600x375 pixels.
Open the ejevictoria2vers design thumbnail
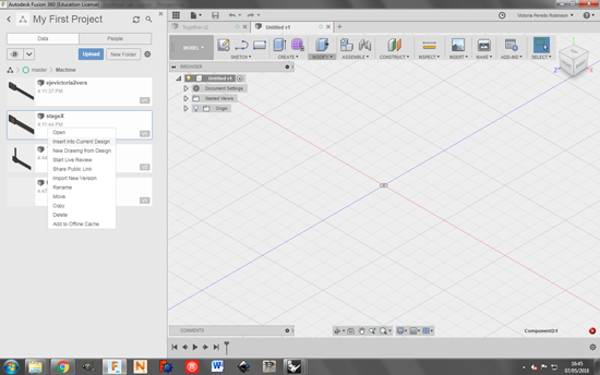21,91
